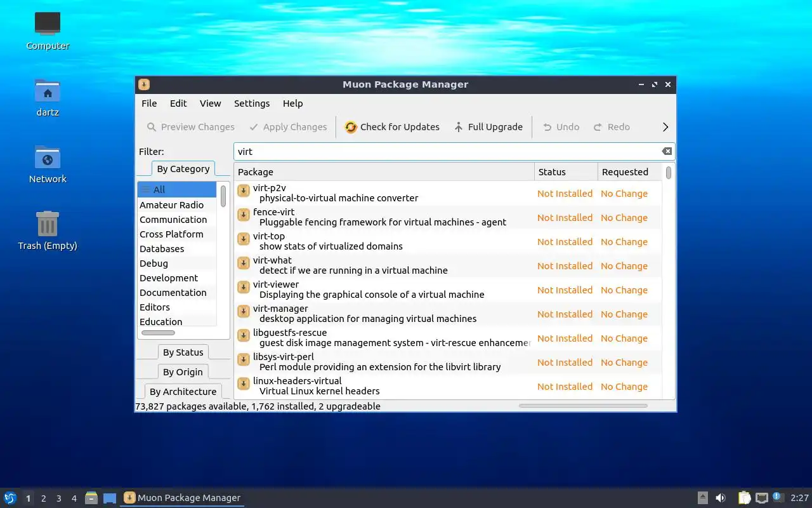Switch to workspace 2 in the pager

[43, 498]
